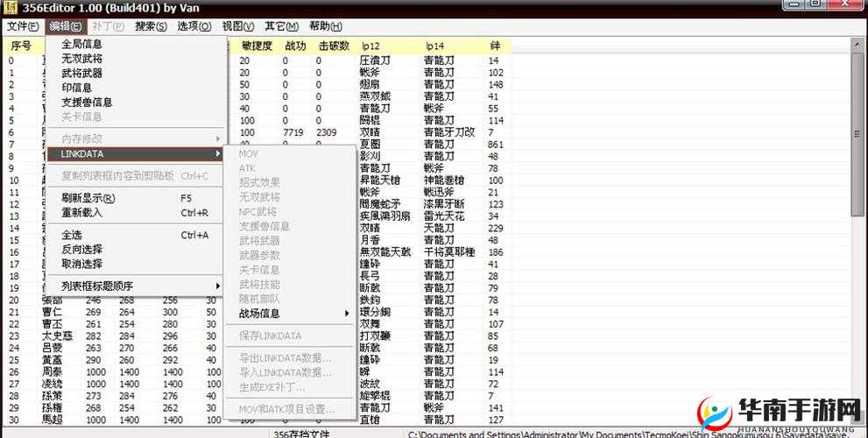Select row 23 name 太史慈
The height and width of the screenshot is (438, 868).
click(57, 336)
